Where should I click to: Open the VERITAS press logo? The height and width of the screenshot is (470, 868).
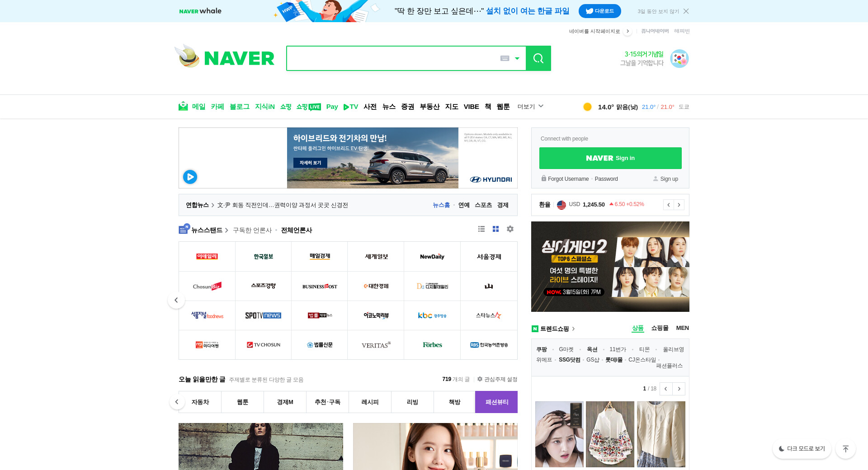[x=376, y=345]
